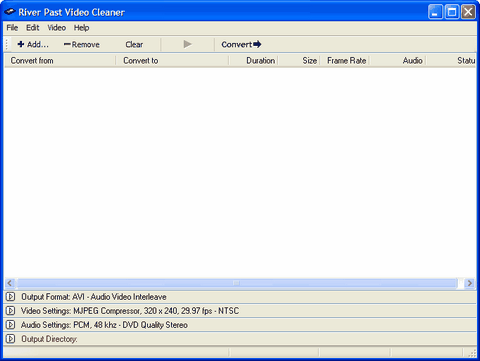Image resolution: width=480 pixels, height=361 pixels.
Task: Expand the Output Directory panel
Action: click(x=10, y=339)
